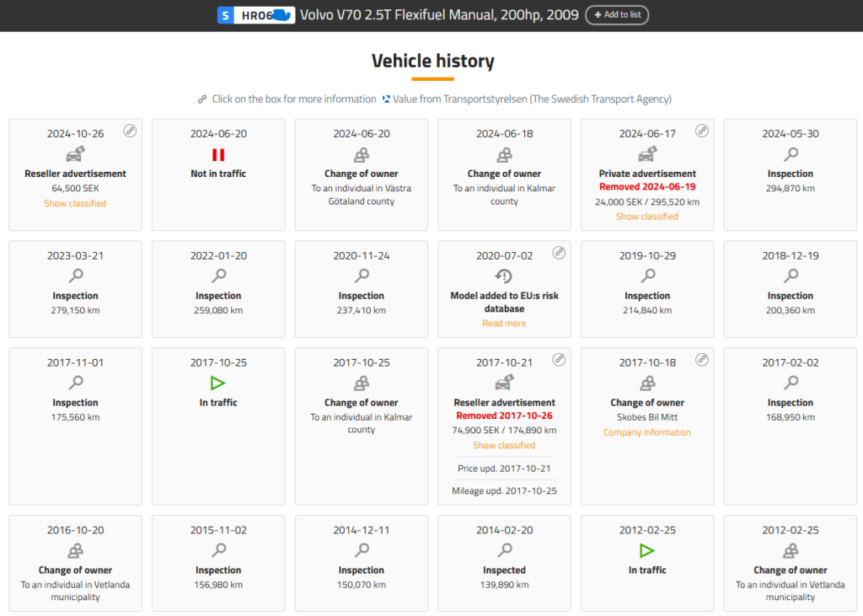The height and width of the screenshot is (616, 863).
Task: Click green In traffic icon dated 2012-02-25
Action: pyautogui.click(x=646, y=550)
